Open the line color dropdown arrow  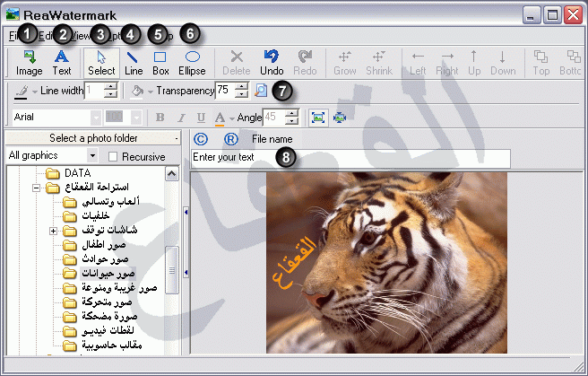35,92
